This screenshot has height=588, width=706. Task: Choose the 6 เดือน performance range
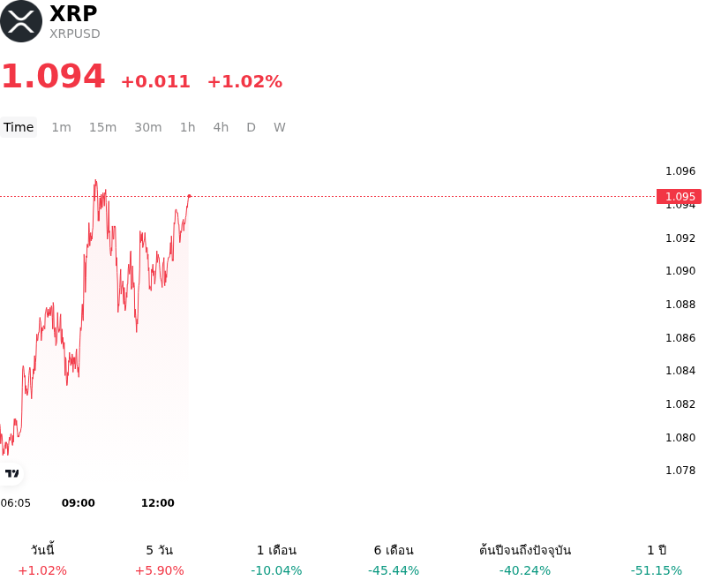[394, 560]
